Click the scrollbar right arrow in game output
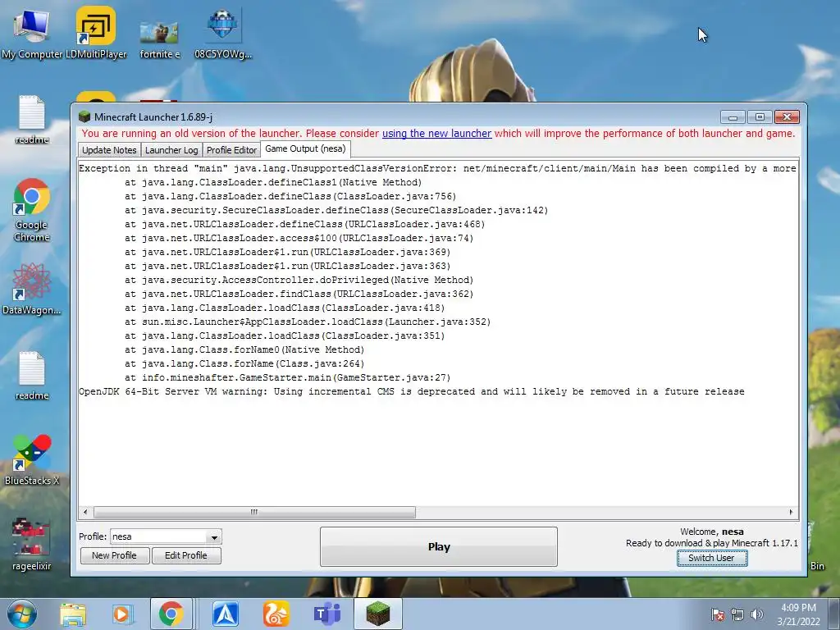Screen dimensions: 840x630 point(792,512)
